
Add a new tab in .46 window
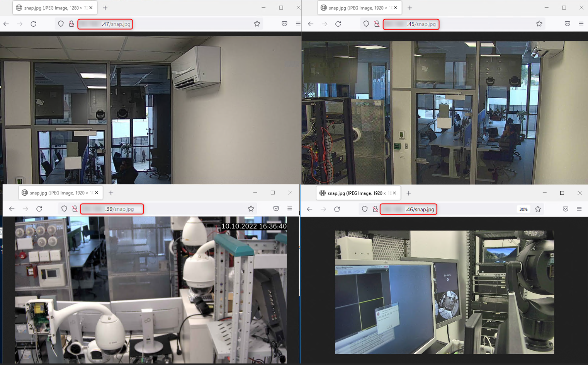tap(409, 193)
